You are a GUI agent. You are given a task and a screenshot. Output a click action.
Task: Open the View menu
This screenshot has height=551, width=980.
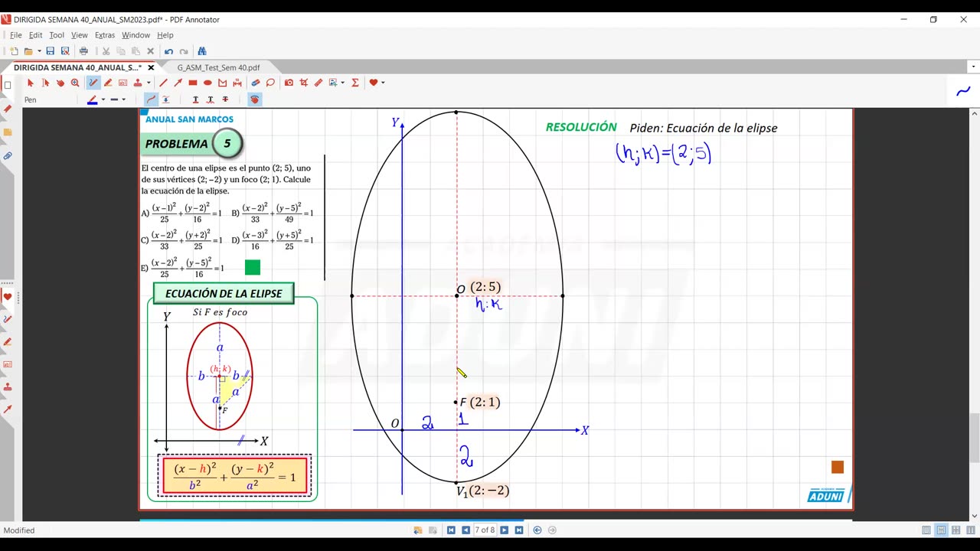[80, 35]
